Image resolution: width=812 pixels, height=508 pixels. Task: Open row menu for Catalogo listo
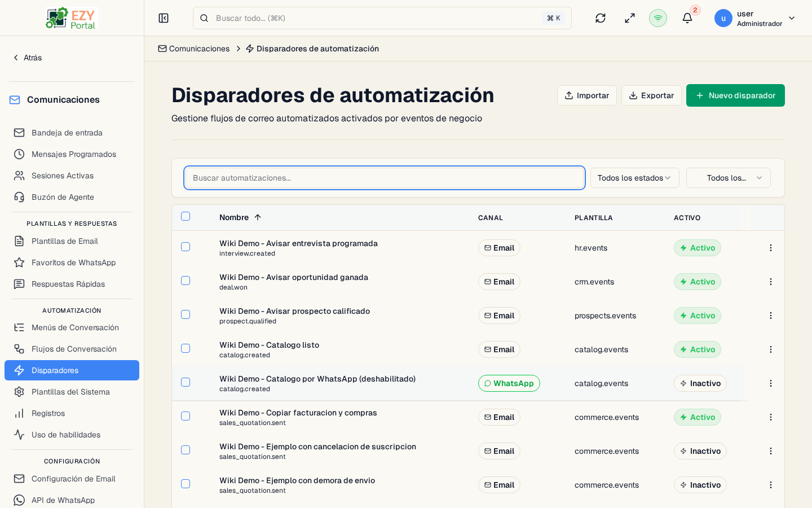click(771, 349)
